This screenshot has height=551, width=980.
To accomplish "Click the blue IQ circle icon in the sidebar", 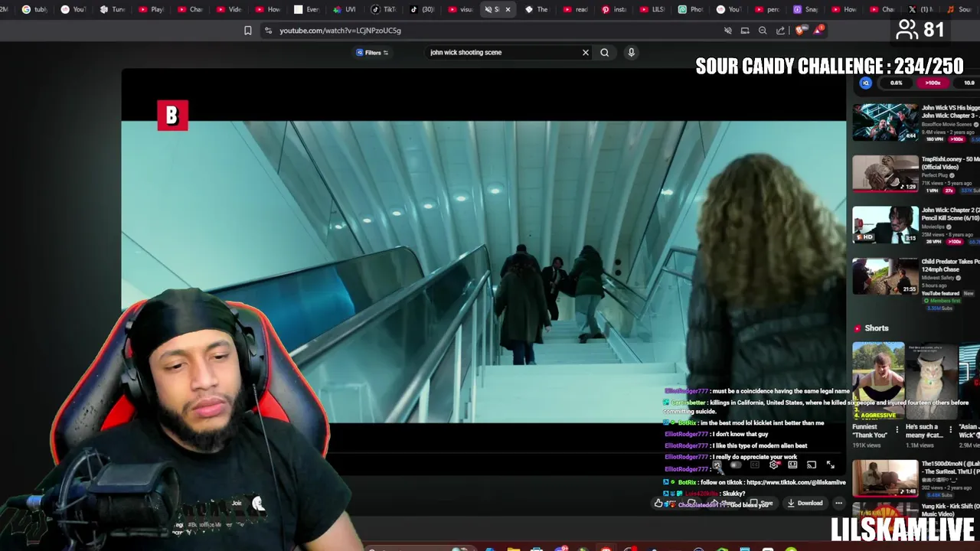I will [866, 83].
